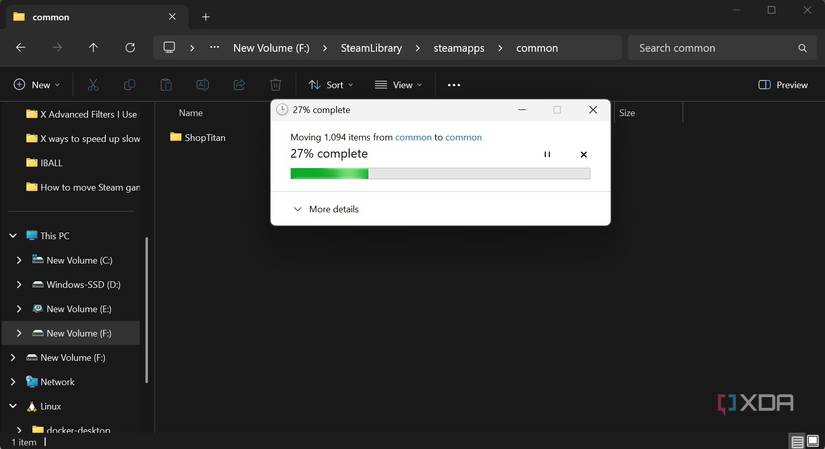The width and height of the screenshot is (825, 449).
Task: Sort files by the Name column header
Action: coord(190,113)
